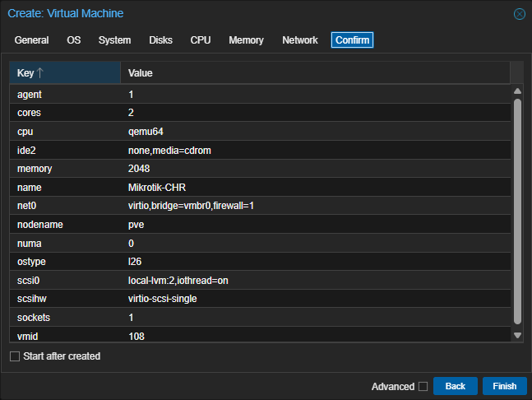Select the scsi0 disk row
Screen dimensions: 532x400
(x=260, y=281)
